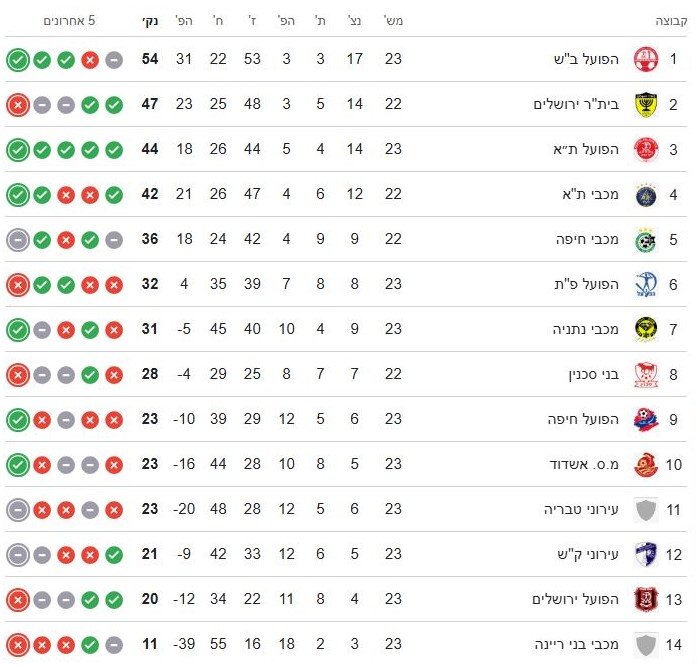Click the Maccabi Haifa green logo

[x=647, y=240]
